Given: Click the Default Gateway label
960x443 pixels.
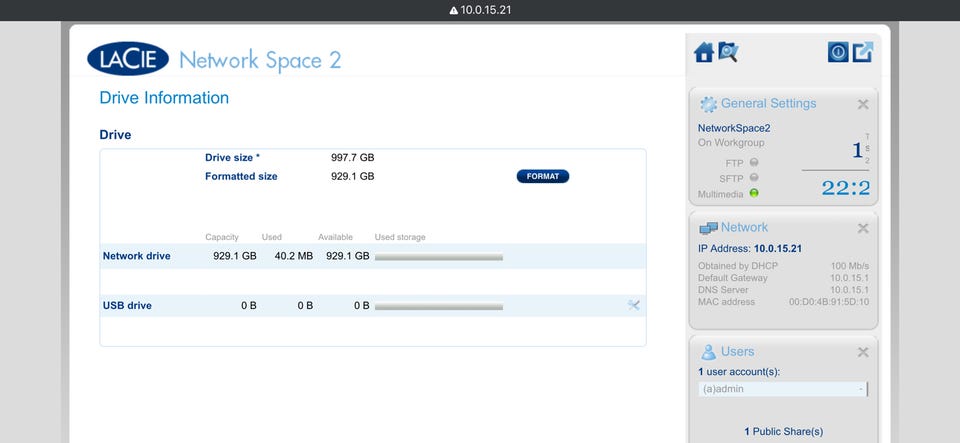Looking at the screenshot, I should pyautogui.click(x=732, y=278).
